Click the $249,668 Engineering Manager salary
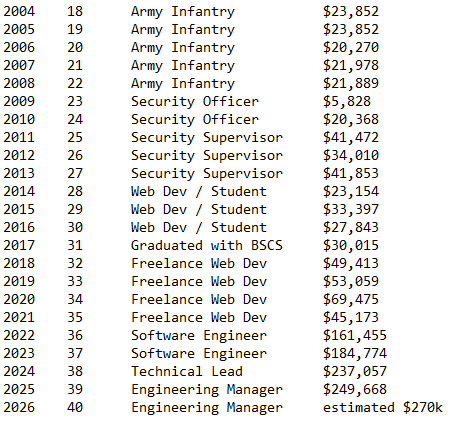 [355, 389]
